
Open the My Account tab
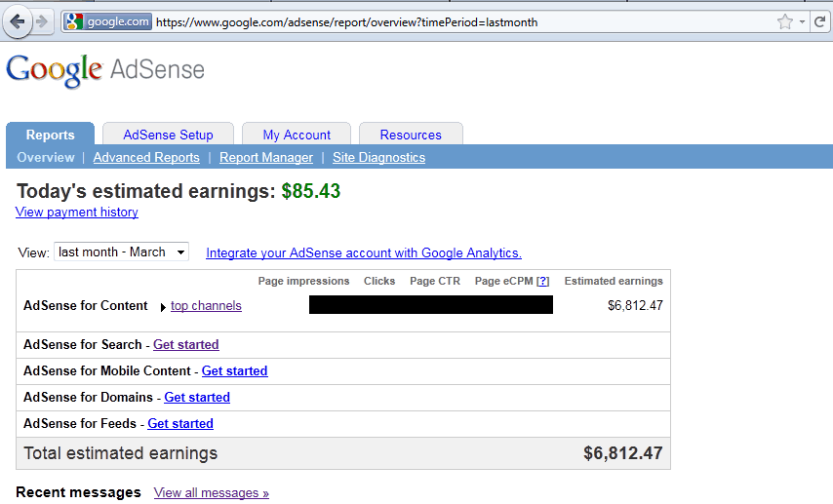click(297, 135)
